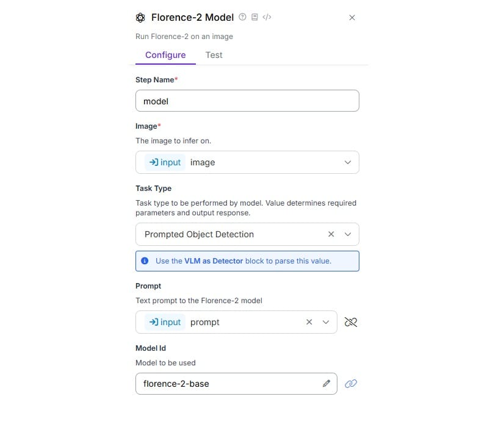504x441 pixels.
Task: Clear the Task Type selection
Action: pos(331,234)
